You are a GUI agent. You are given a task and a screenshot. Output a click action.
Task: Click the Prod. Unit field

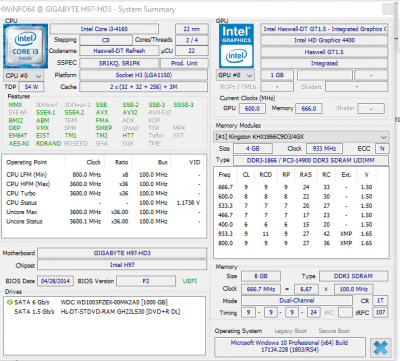(x=184, y=63)
